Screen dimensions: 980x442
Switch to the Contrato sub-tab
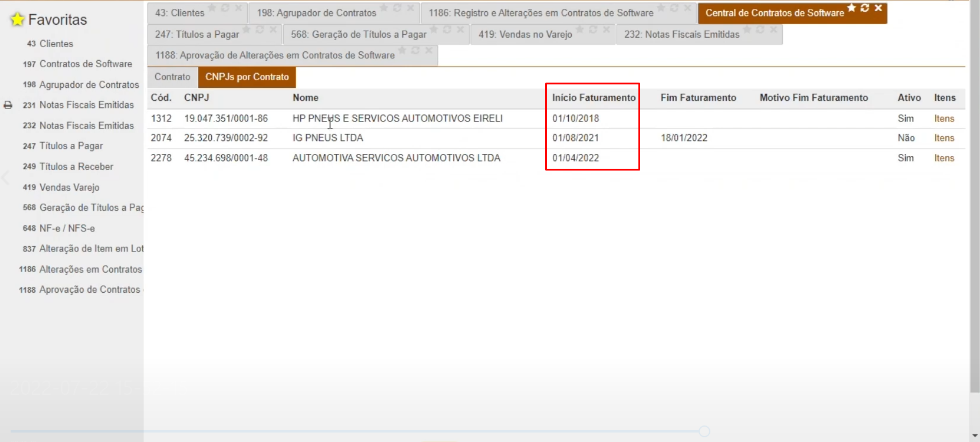pos(172,77)
